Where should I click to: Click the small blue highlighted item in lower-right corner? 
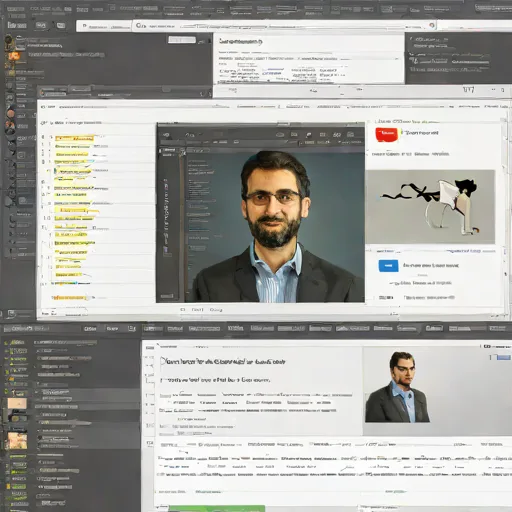tap(503, 357)
